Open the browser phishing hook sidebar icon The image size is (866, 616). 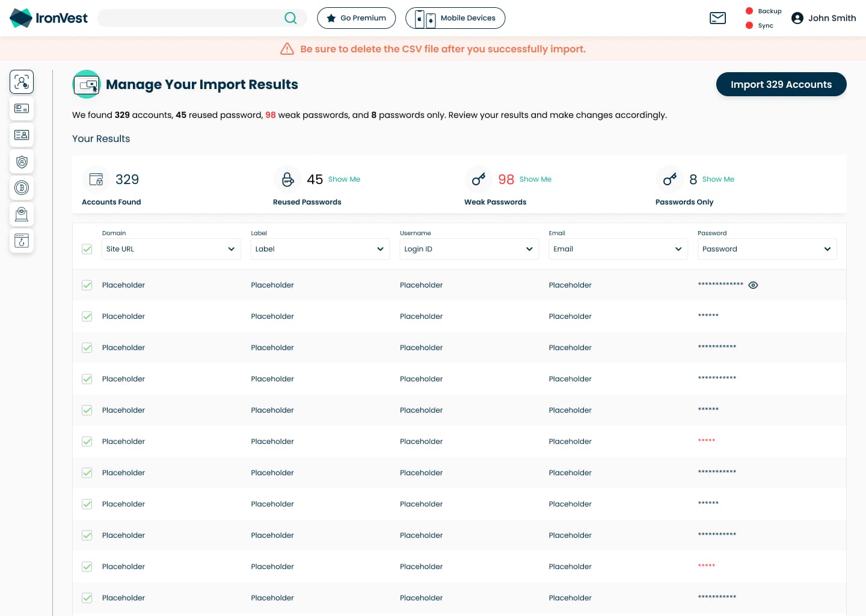pyautogui.click(x=22, y=241)
